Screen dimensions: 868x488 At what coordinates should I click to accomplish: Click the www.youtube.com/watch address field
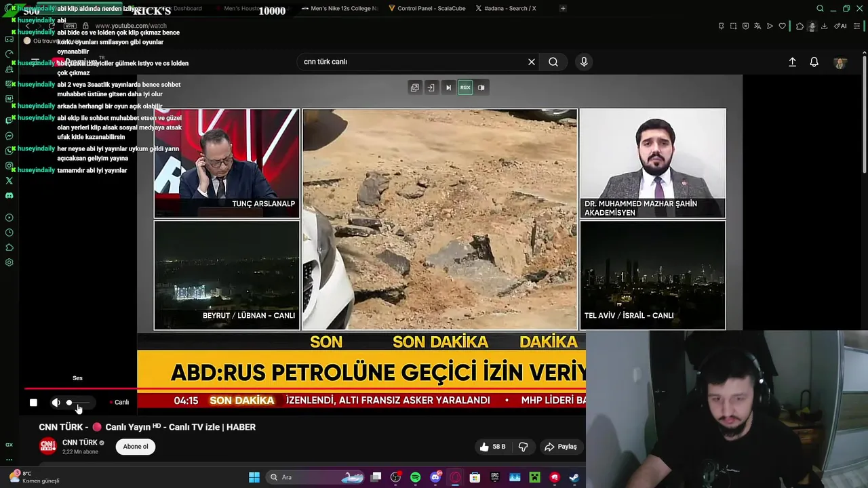(x=131, y=26)
